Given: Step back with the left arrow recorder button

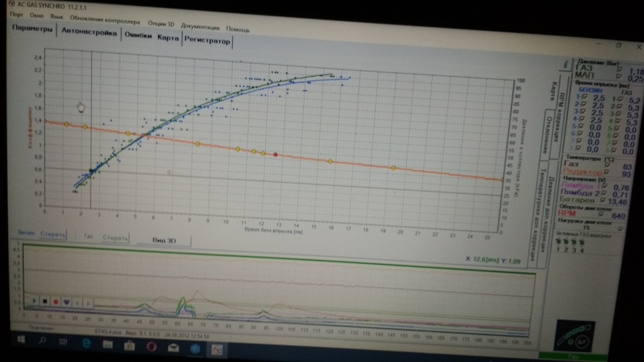Looking at the screenshot, I should pyautogui.click(x=77, y=303).
